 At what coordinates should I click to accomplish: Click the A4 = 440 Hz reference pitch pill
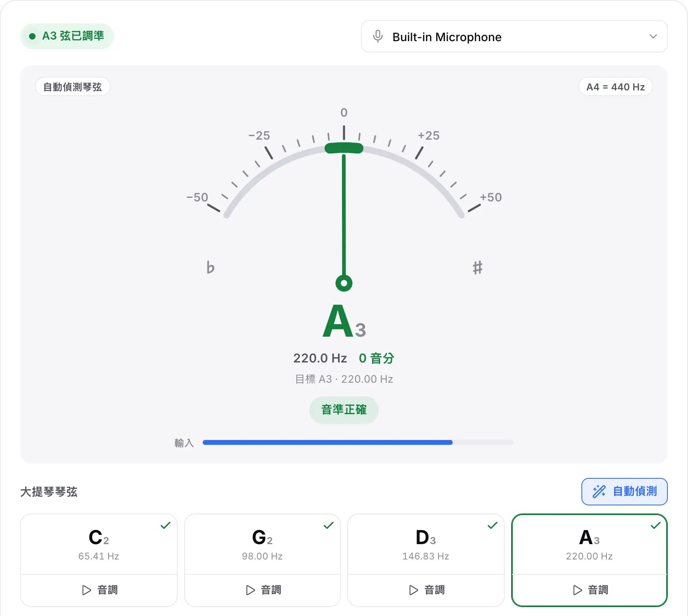(x=616, y=87)
